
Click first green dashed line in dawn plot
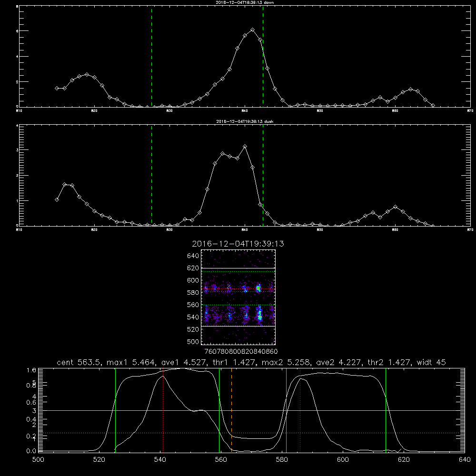click(151, 57)
